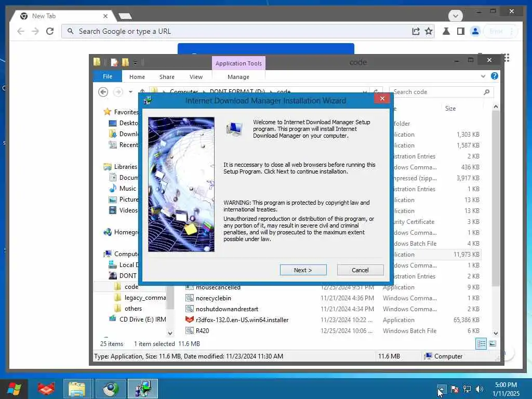Open the Chrome profile avatar icon

pos(475,31)
